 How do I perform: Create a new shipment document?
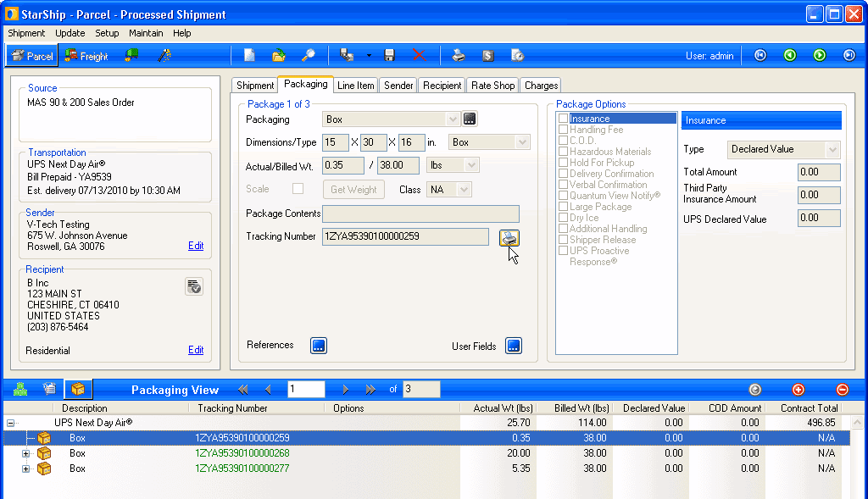(249, 55)
